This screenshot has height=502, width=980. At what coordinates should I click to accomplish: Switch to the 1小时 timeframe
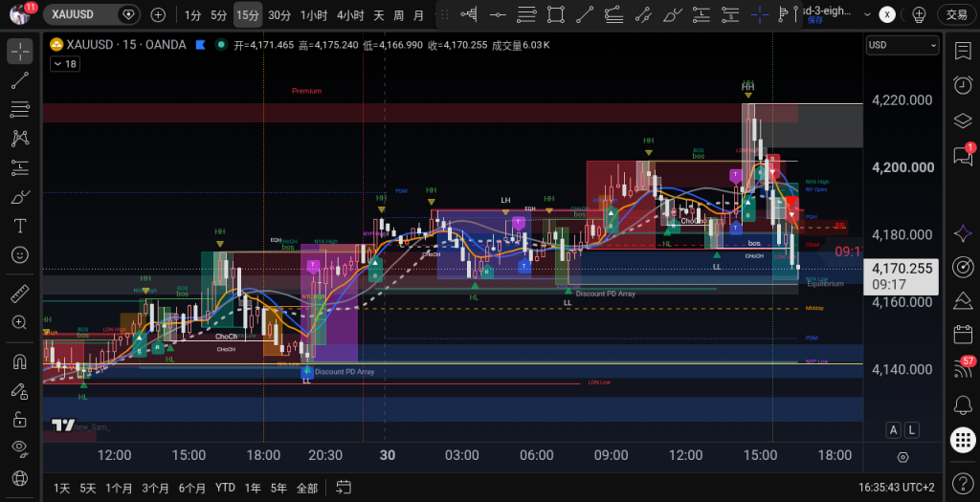[x=314, y=15]
